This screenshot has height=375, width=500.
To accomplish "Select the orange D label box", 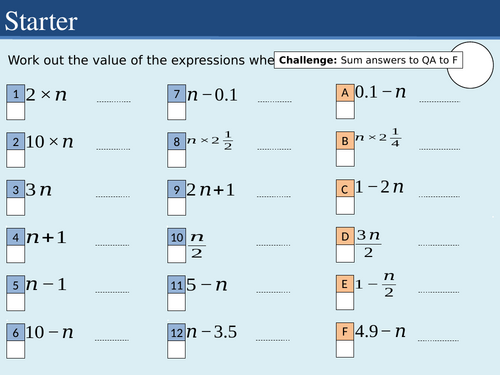I will point(345,236).
